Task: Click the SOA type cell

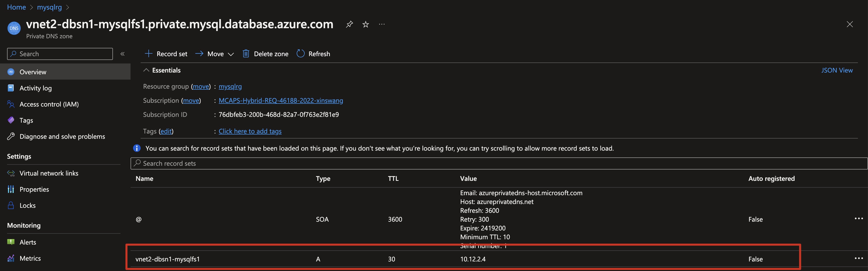Action: (x=322, y=219)
